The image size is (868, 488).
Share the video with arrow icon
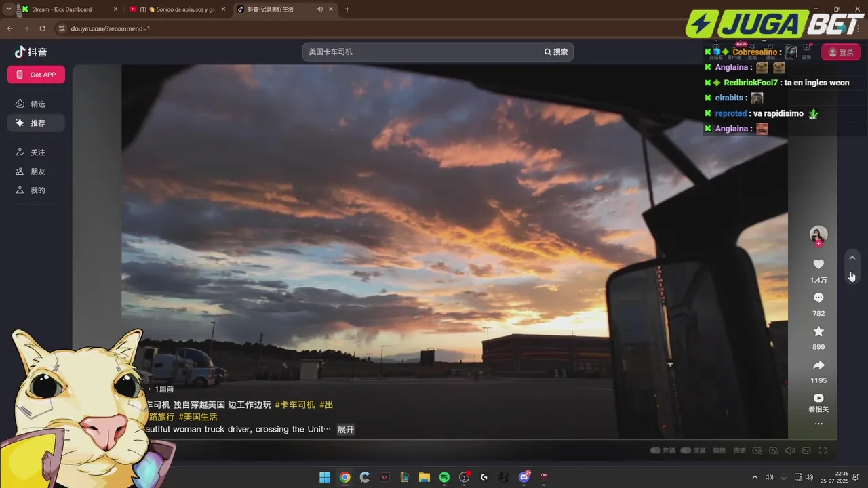818,365
